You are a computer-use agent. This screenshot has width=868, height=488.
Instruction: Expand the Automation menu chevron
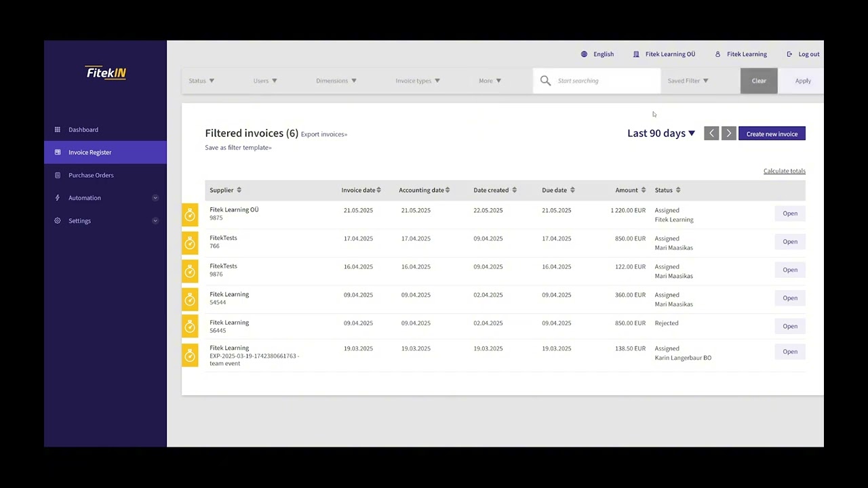(x=155, y=198)
